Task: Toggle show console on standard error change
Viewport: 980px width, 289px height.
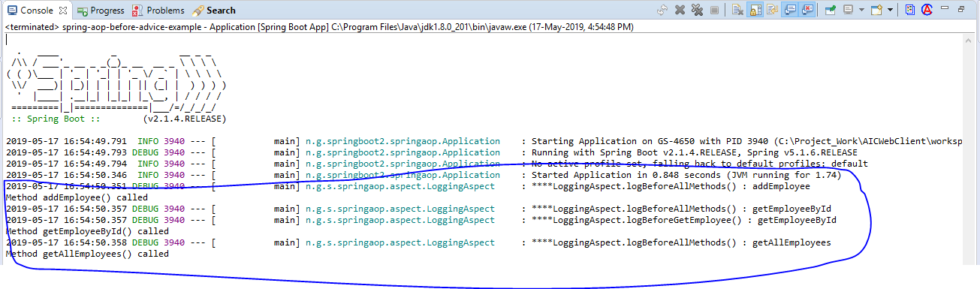Action: click(807, 10)
